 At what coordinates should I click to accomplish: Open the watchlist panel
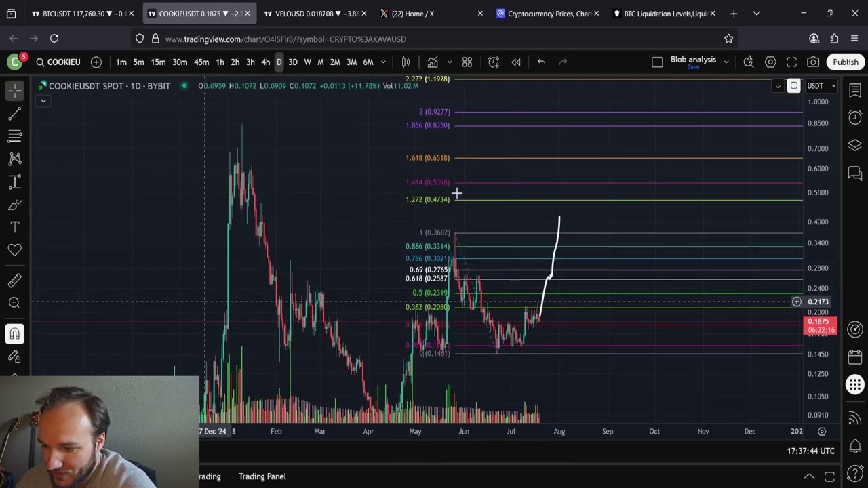tap(855, 91)
